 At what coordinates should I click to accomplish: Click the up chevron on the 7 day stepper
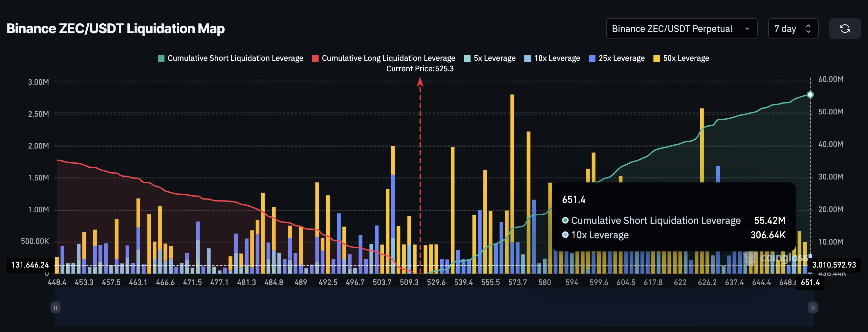[x=808, y=26]
